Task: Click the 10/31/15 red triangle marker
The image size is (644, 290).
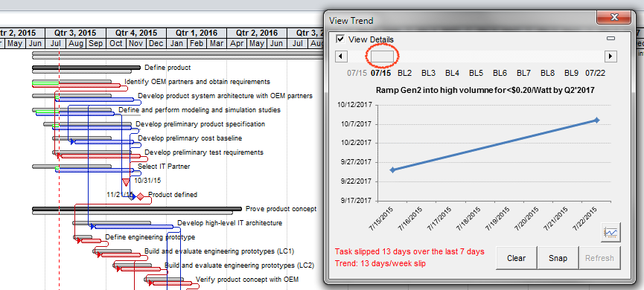Action: 126,182
